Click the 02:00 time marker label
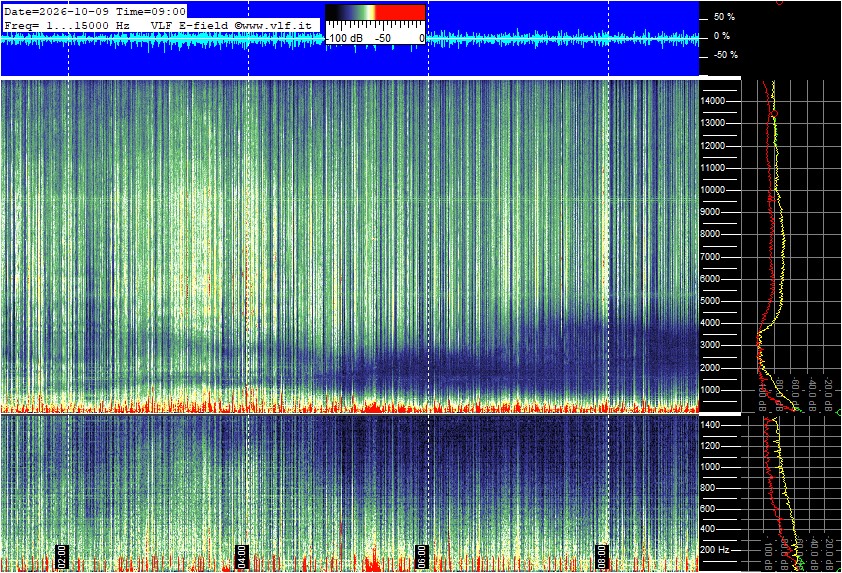 (x=61, y=557)
